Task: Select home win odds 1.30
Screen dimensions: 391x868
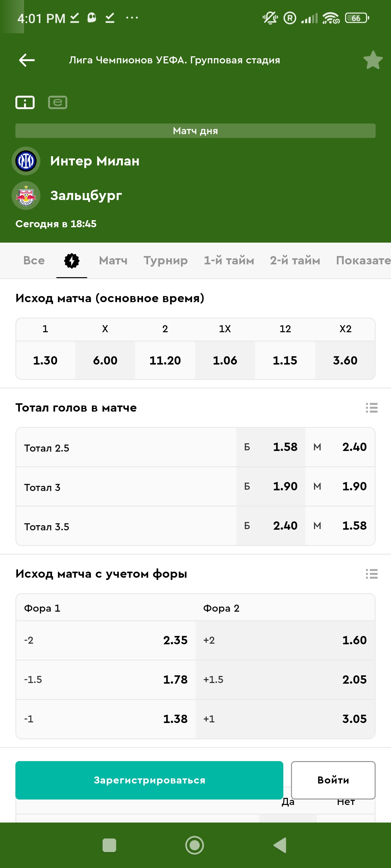Action: (x=45, y=360)
